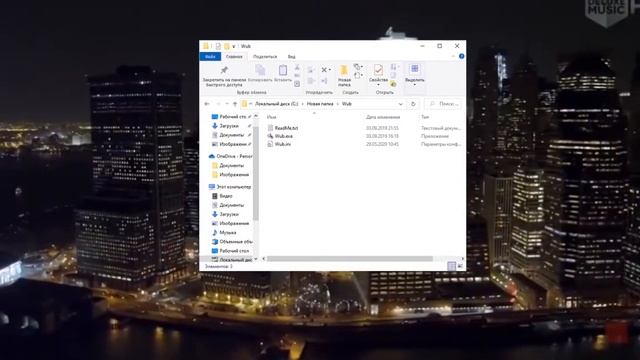Click the scissors Cut icon in ribbon
640x360 pixels.
pyautogui.click(x=297, y=67)
